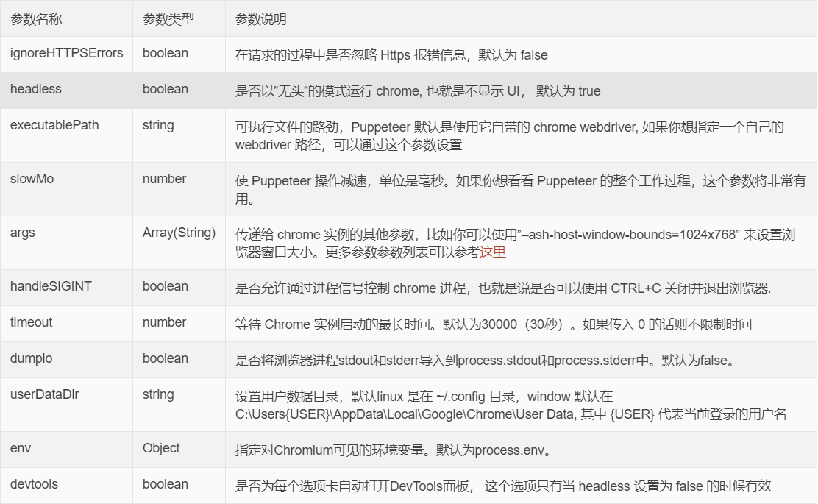Click the userDataDir parameter name
This screenshot has width=818, height=504.
click(45, 394)
